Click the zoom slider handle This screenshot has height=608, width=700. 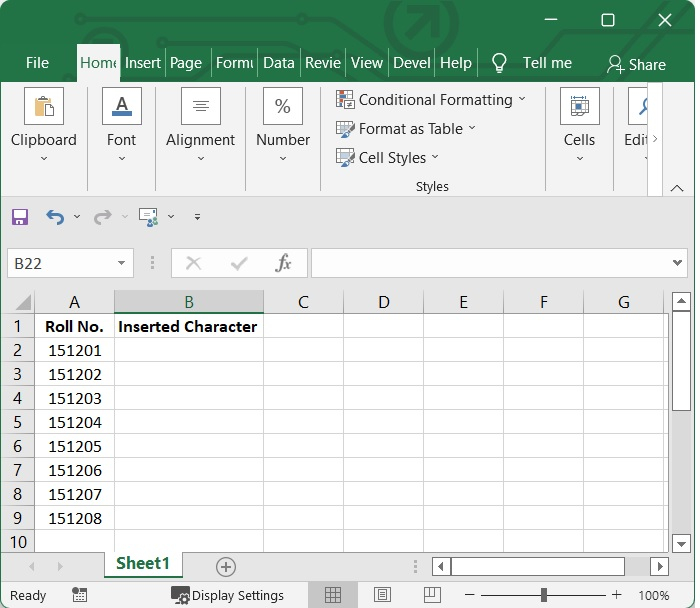pos(544,595)
